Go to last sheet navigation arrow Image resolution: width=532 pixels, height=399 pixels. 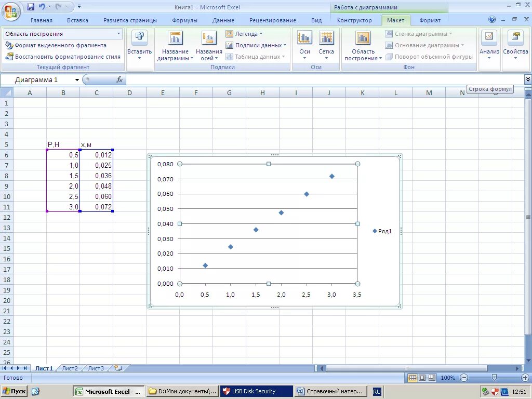click(x=25, y=368)
